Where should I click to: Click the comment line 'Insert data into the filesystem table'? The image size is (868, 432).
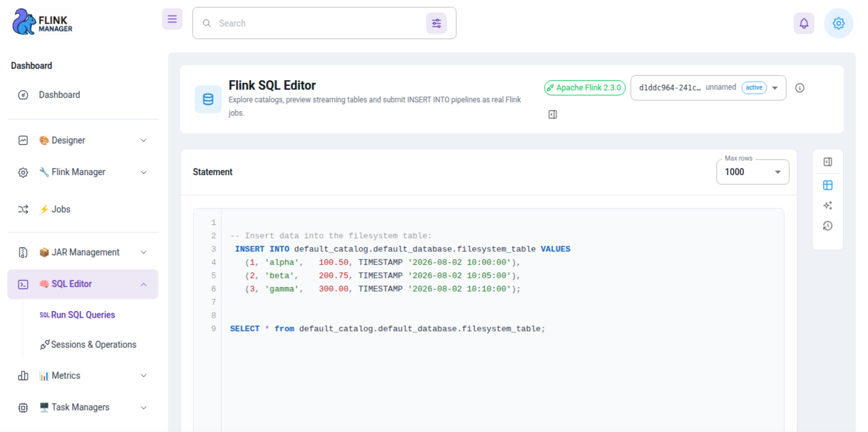point(331,236)
